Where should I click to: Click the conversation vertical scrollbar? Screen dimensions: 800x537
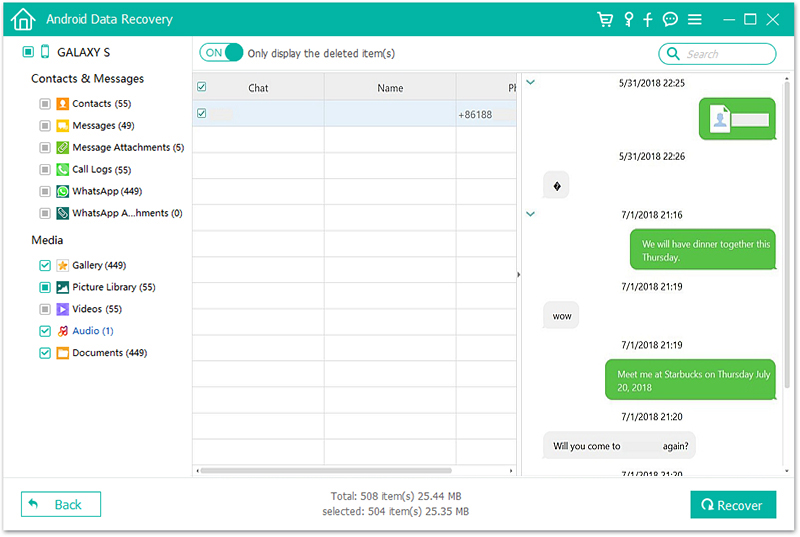tap(786, 234)
